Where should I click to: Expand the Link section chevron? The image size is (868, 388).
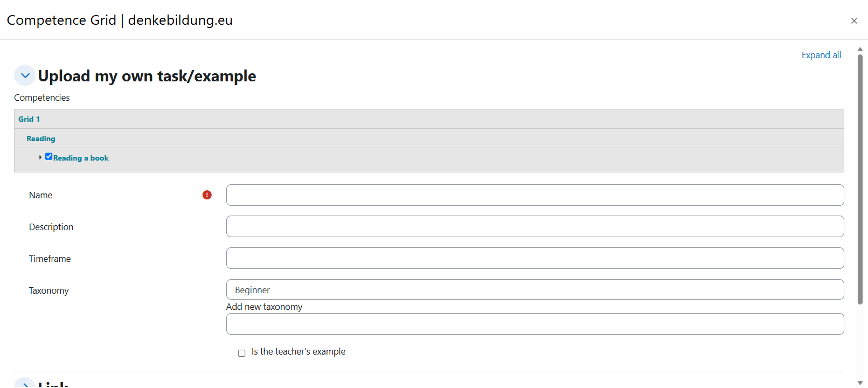25,384
